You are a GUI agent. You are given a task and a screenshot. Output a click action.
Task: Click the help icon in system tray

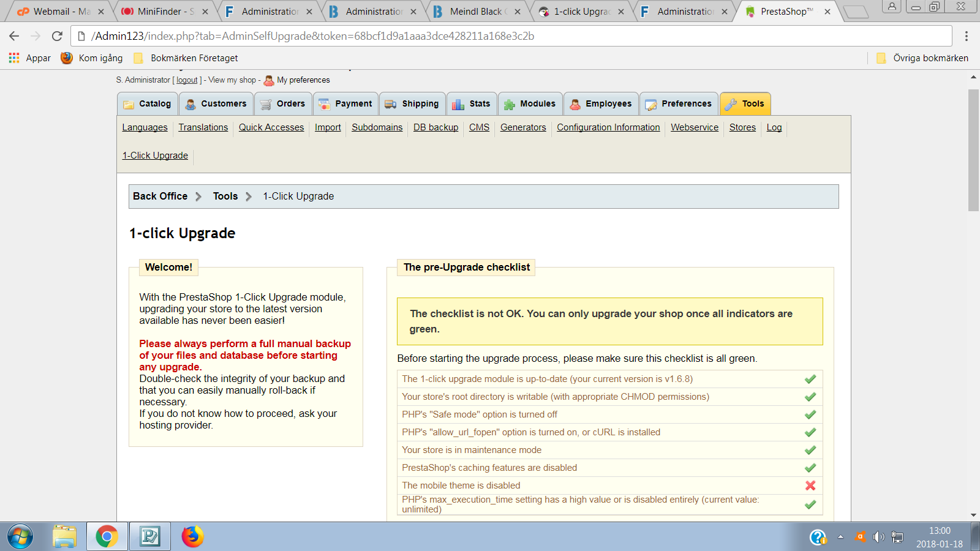tap(818, 537)
